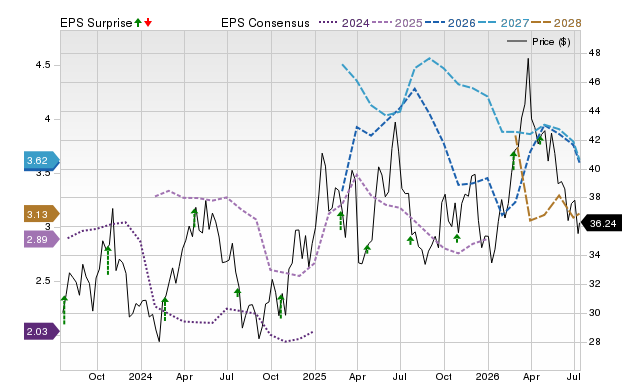Click the 2025 label on the time axis
This screenshot has width=640, height=382.
pyautogui.click(x=314, y=376)
